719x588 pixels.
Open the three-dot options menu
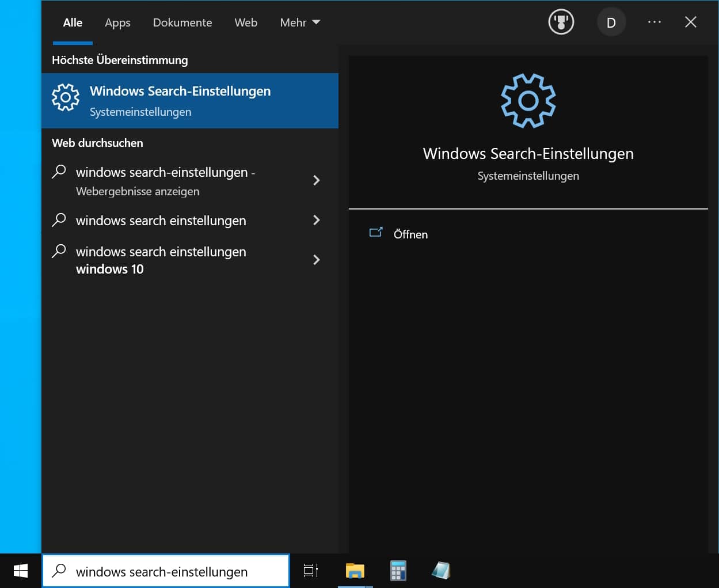click(655, 22)
